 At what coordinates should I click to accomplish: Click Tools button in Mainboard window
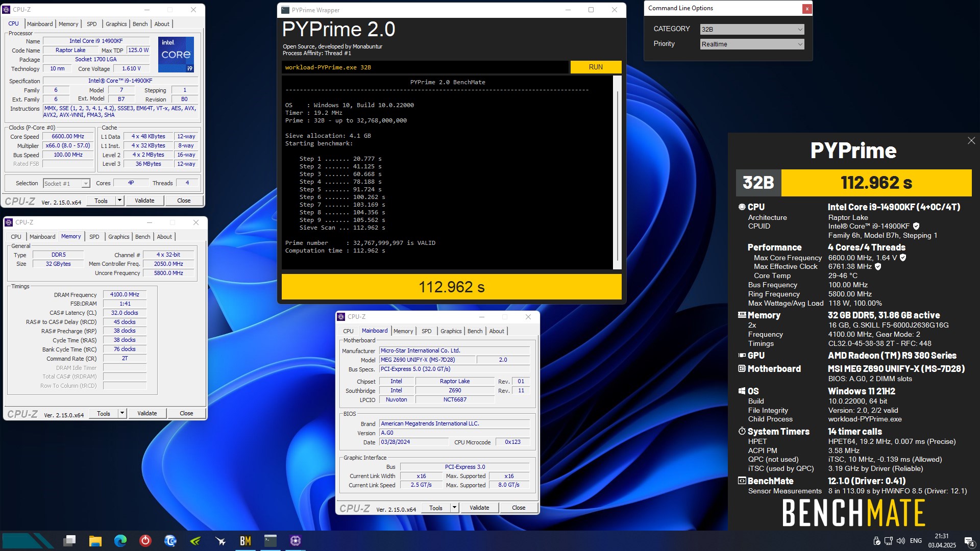436,508
